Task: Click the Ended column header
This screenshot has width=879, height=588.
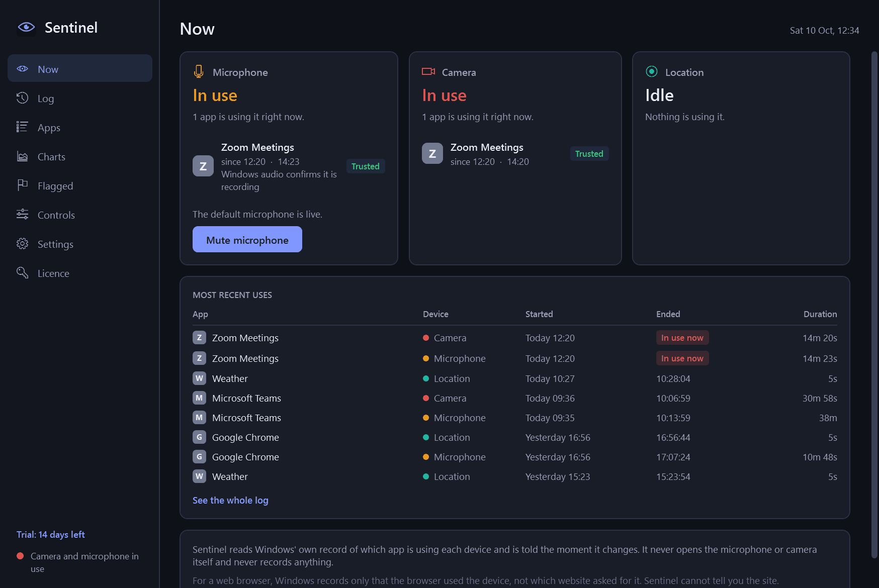Action: [668, 314]
